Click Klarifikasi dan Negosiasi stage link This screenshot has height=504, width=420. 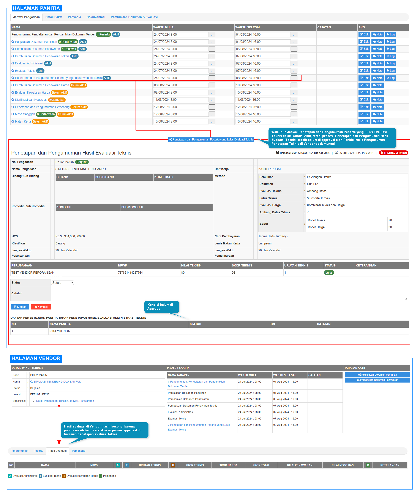click(31, 100)
